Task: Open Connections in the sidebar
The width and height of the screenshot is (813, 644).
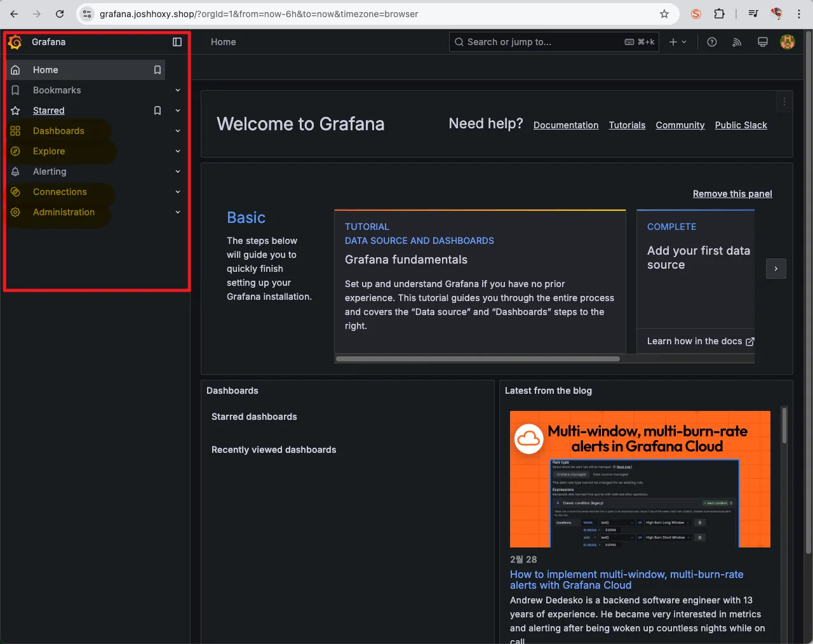Action: (60, 192)
